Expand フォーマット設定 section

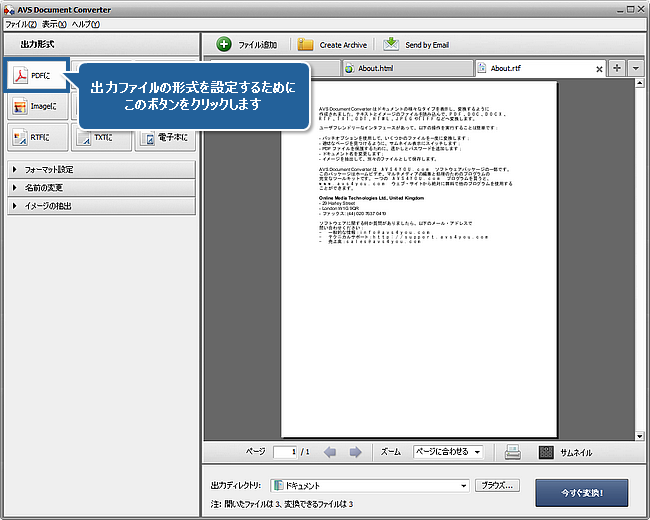[101, 170]
